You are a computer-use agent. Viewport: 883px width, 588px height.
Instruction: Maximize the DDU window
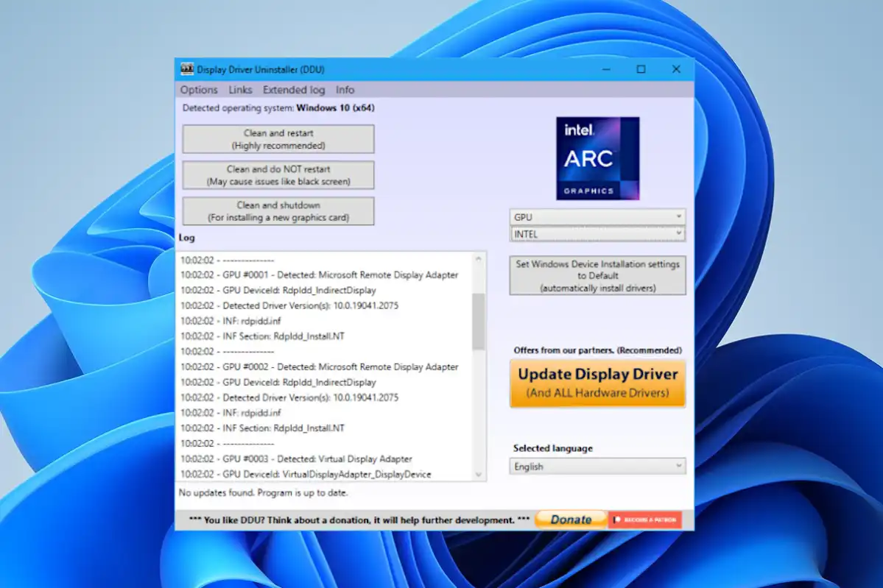(x=641, y=69)
